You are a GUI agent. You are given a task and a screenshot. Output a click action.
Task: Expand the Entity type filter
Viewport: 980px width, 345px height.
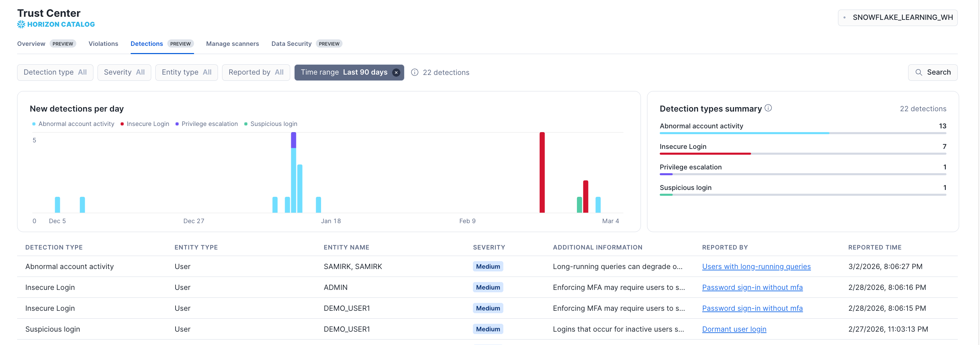[186, 72]
